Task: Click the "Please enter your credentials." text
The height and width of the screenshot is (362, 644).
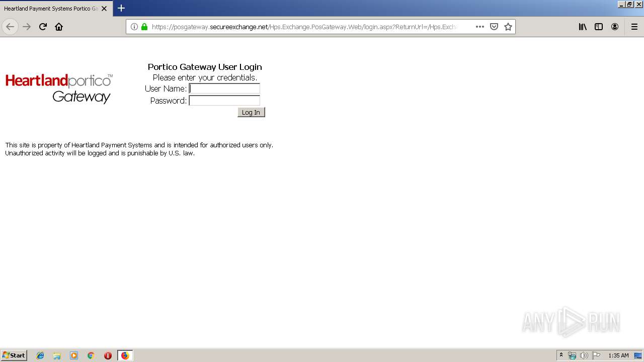Action: coord(205,77)
